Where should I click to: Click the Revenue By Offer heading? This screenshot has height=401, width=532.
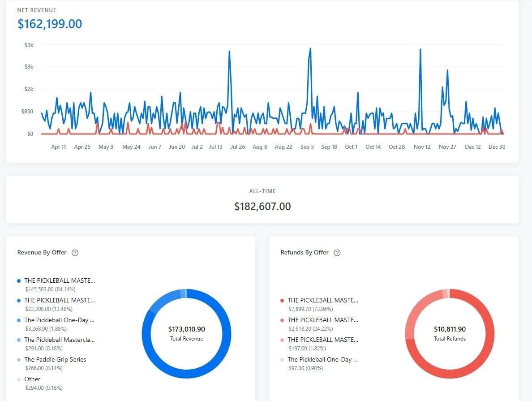click(x=42, y=253)
